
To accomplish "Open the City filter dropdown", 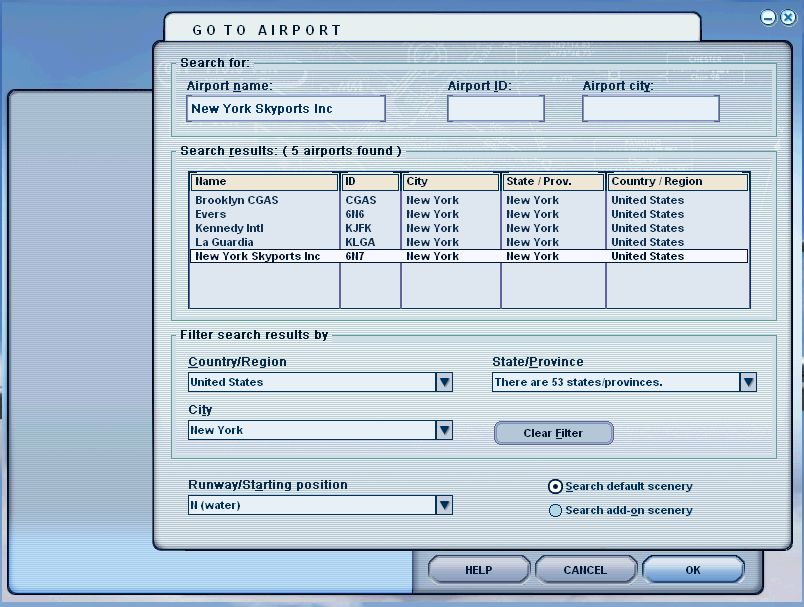I will point(444,430).
